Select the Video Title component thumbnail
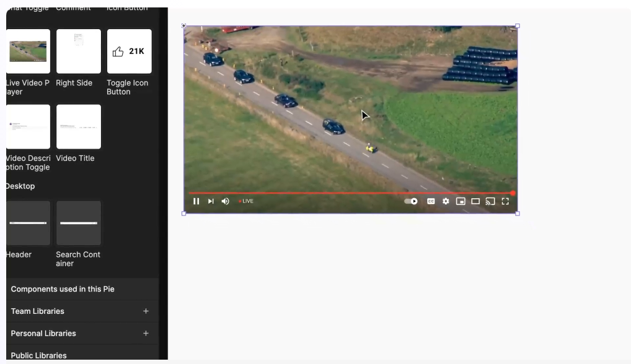The height and width of the screenshot is (364, 631). pyautogui.click(x=79, y=127)
